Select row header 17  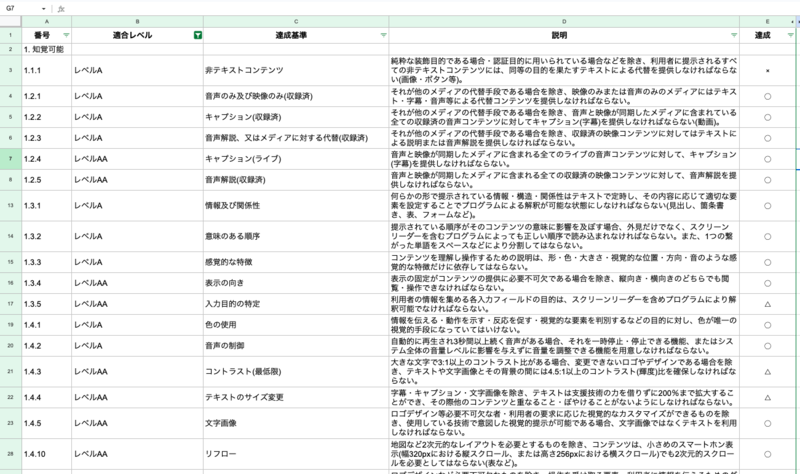click(x=10, y=304)
